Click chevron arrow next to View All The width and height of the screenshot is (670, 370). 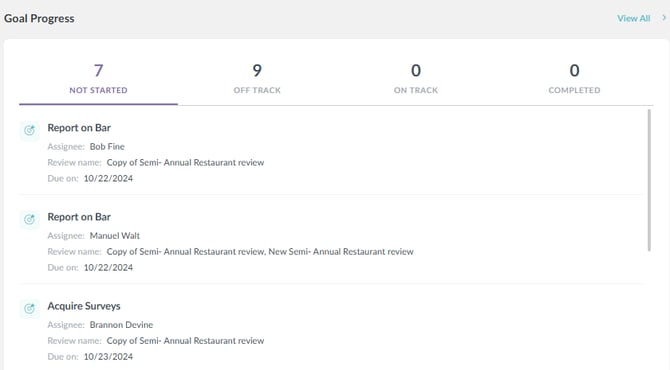pyautogui.click(x=664, y=18)
